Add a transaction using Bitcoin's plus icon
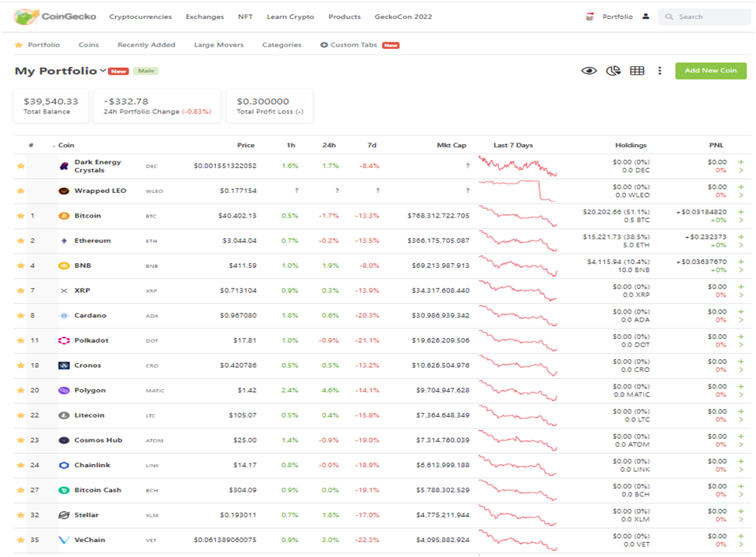Viewport: 756px width, 557px height. [741, 211]
